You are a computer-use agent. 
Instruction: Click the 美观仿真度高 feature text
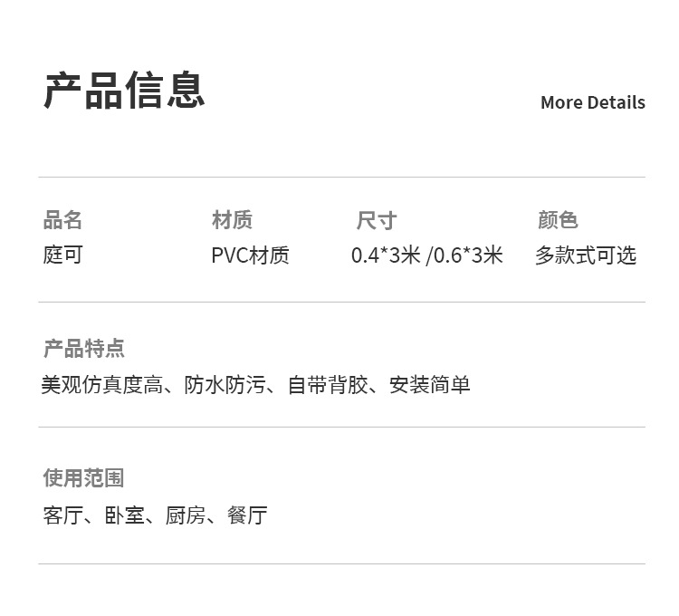click(101, 385)
